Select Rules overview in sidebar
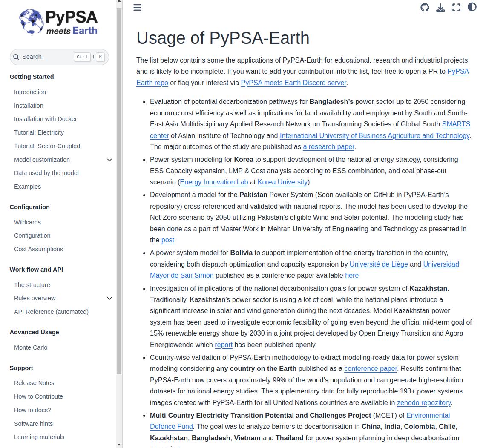 point(35,298)
